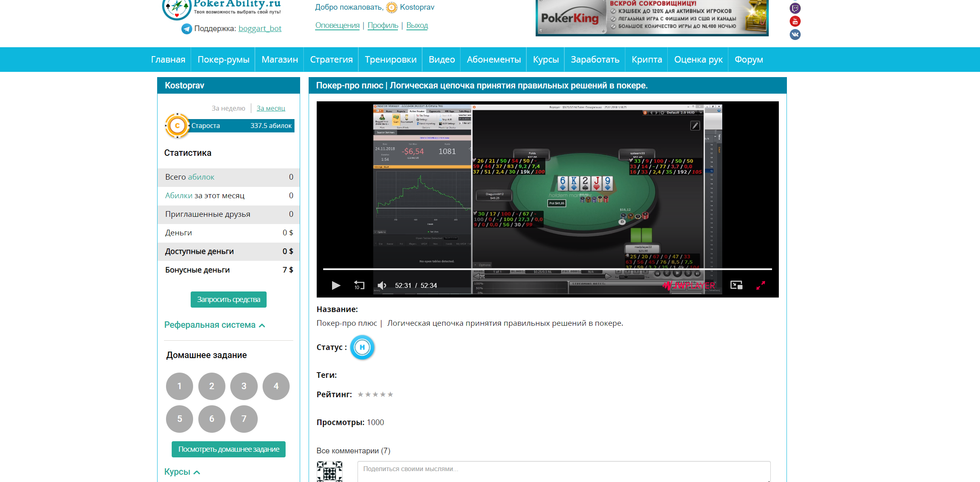This screenshot has width=980, height=482.
Task: Click the comment text field
Action: [x=564, y=472]
